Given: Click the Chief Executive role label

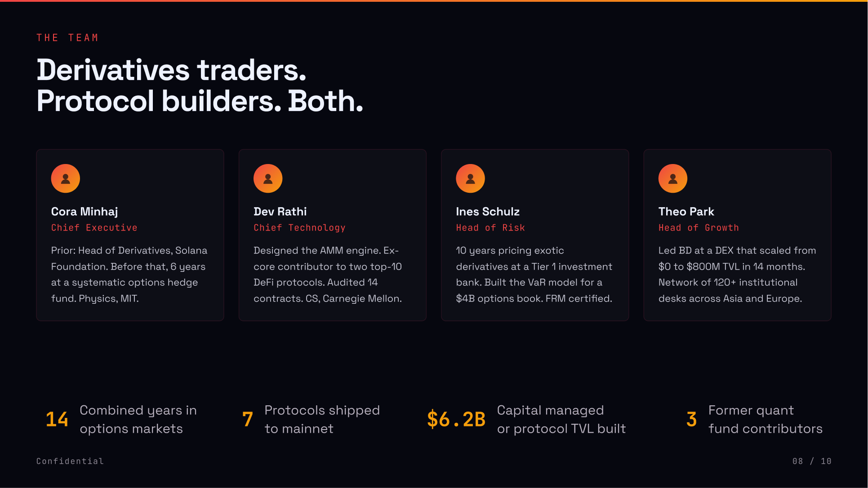Looking at the screenshot, I should pyautogui.click(x=94, y=228).
